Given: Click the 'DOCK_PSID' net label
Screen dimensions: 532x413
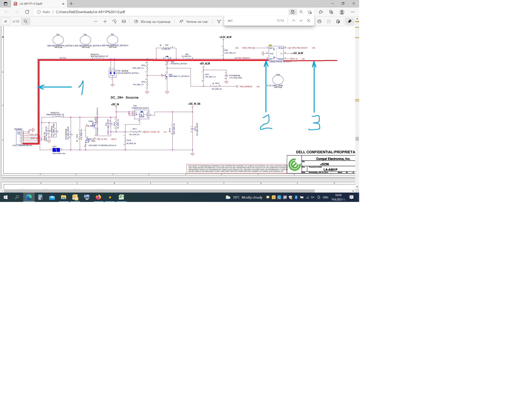Looking at the screenshot, I should tap(247, 48).
